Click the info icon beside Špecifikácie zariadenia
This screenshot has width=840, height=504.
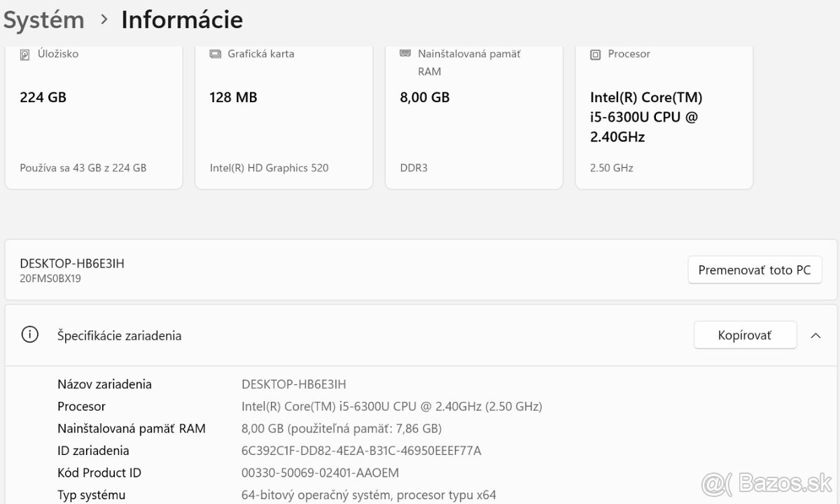30,335
